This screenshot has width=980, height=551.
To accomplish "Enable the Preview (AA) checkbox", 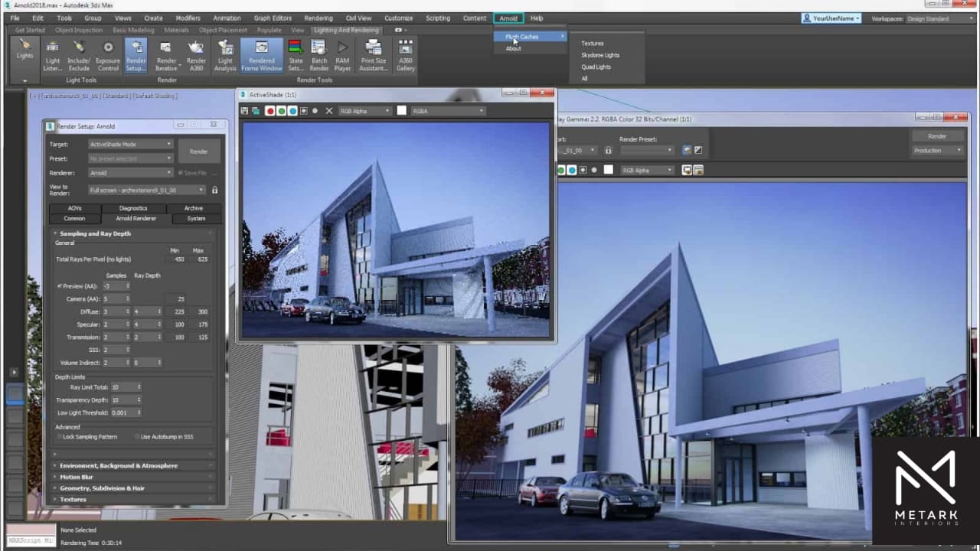I will tap(60, 286).
